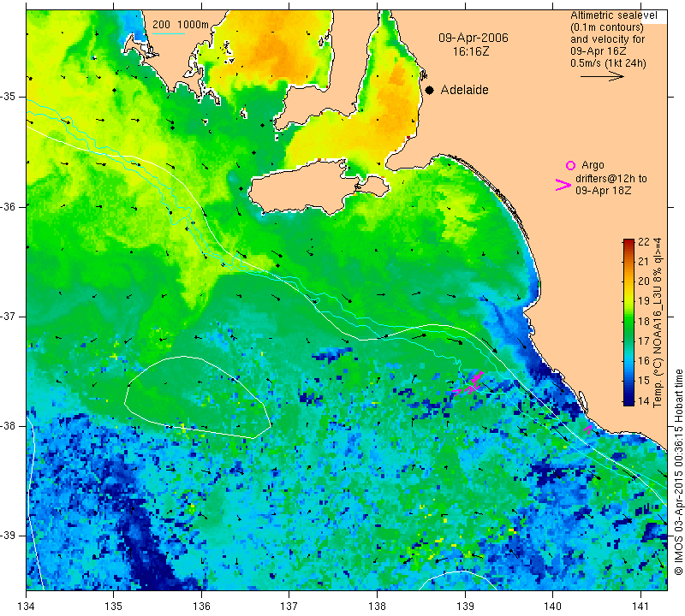
Task: Click the 14 degree colorbar tick label
Action: tap(644, 400)
